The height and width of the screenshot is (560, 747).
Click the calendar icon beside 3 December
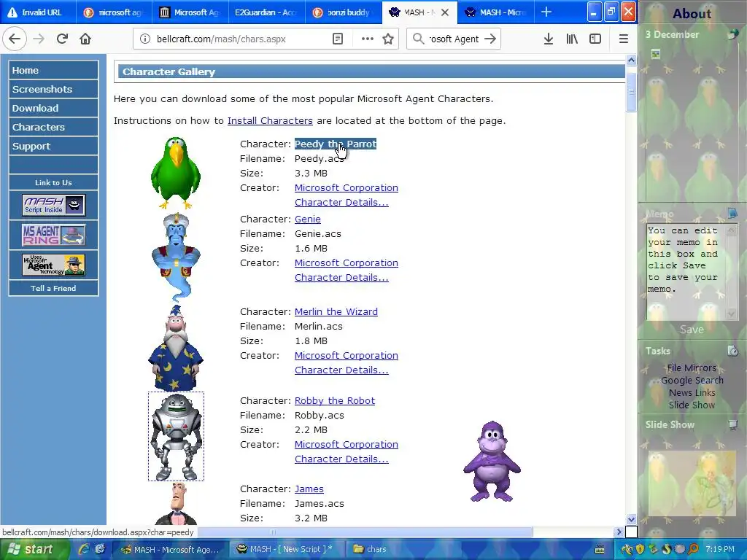point(732,34)
